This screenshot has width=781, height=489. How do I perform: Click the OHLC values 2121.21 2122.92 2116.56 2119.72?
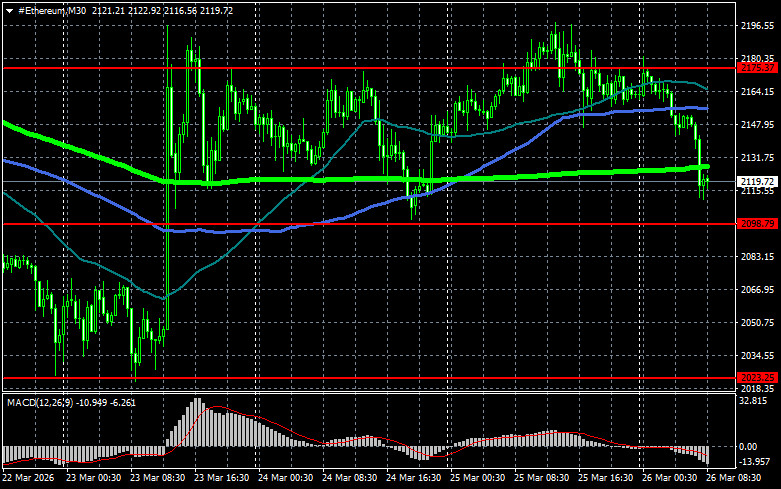(x=162, y=10)
